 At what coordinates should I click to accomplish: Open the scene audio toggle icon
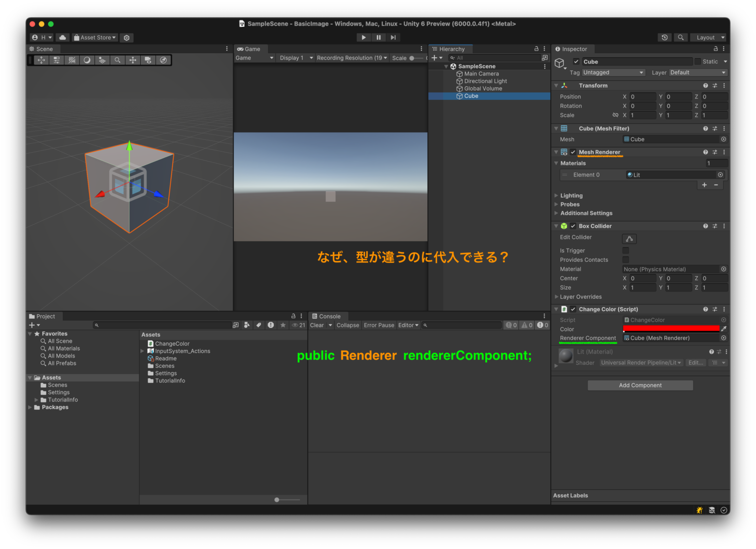click(102, 60)
